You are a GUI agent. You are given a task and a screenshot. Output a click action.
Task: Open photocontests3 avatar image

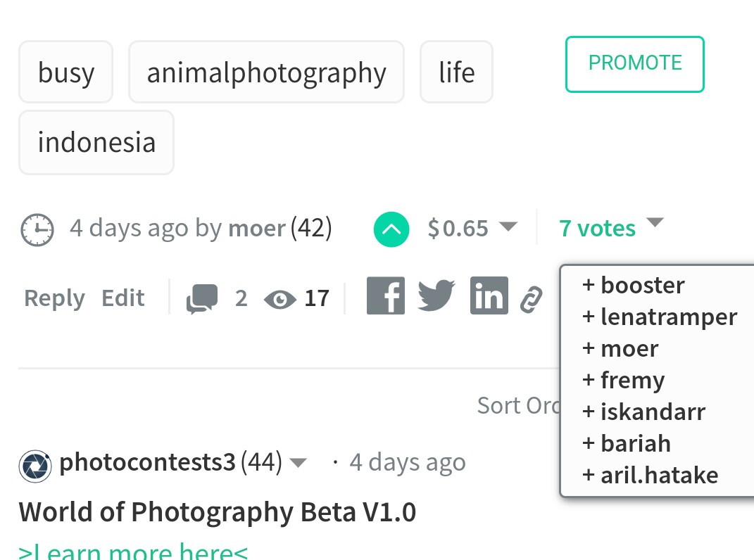[x=35, y=466]
